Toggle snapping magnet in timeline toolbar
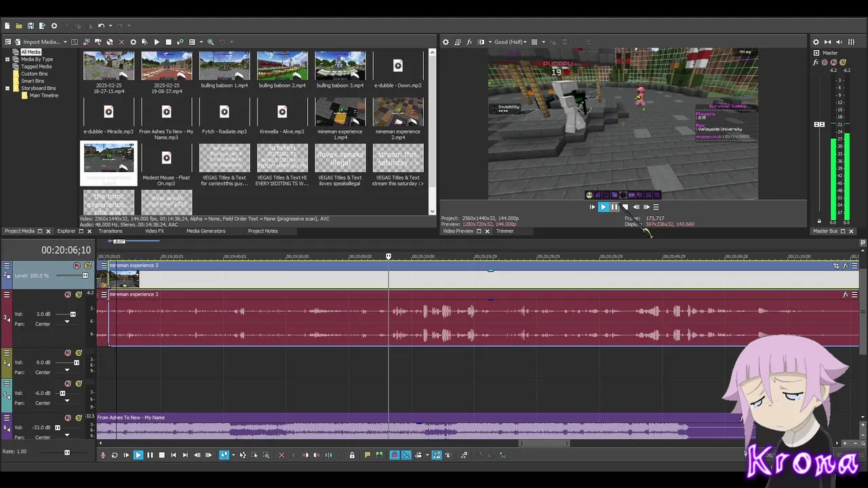The width and height of the screenshot is (868, 488). pyautogui.click(x=395, y=455)
